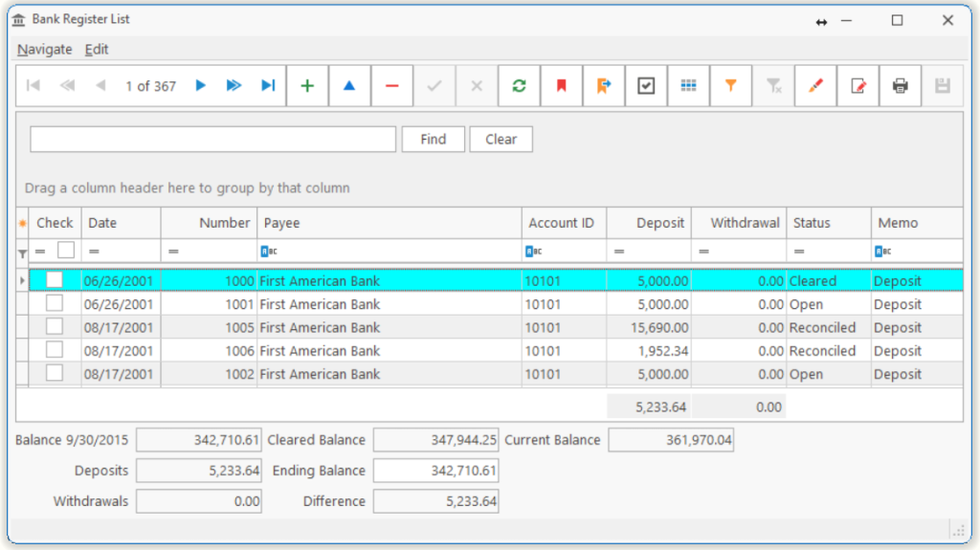The width and height of the screenshot is (980, 550).
Task: Click the red bookmark icon
Action: coord(562,86)
